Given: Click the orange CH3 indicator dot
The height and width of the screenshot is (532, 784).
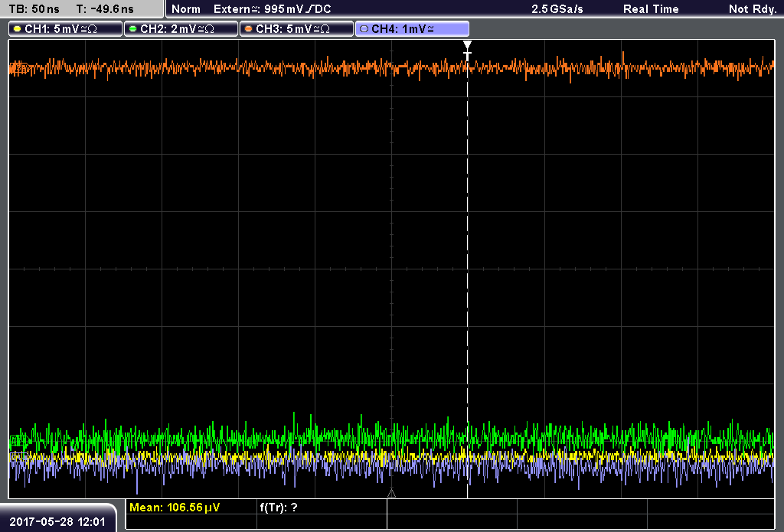Looking at the screenshot, I should pos(249,29).
